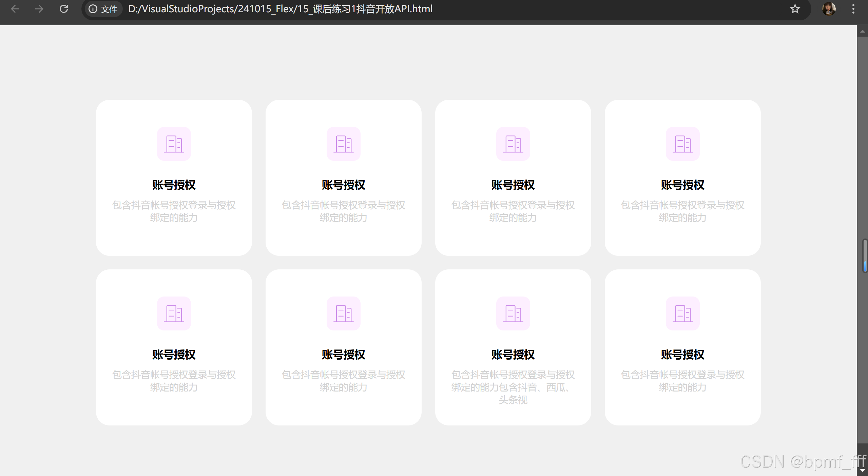Click the building icon in second top-row card
The height and width of the screenshot is (476, 868).
point(343,144)
